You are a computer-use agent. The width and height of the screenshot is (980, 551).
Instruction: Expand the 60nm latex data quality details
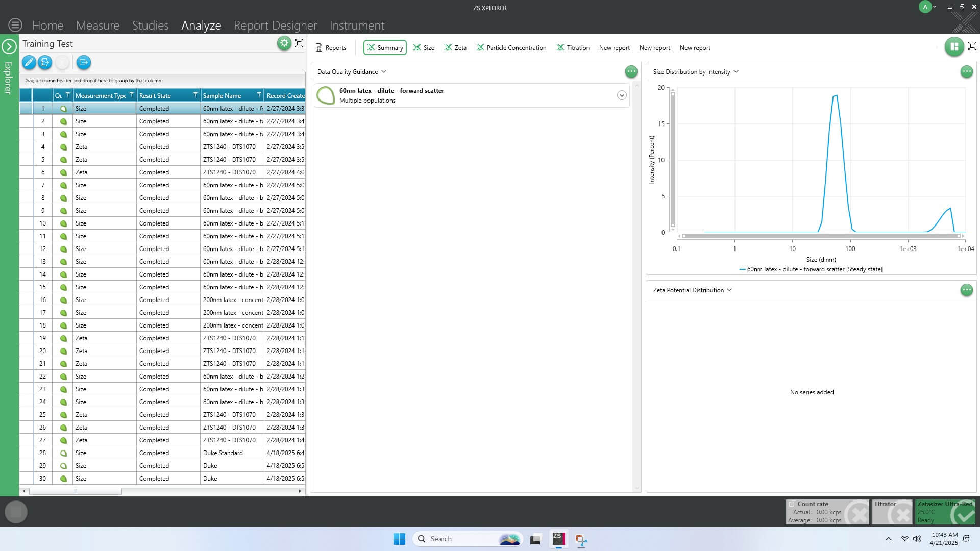(622, 95)
